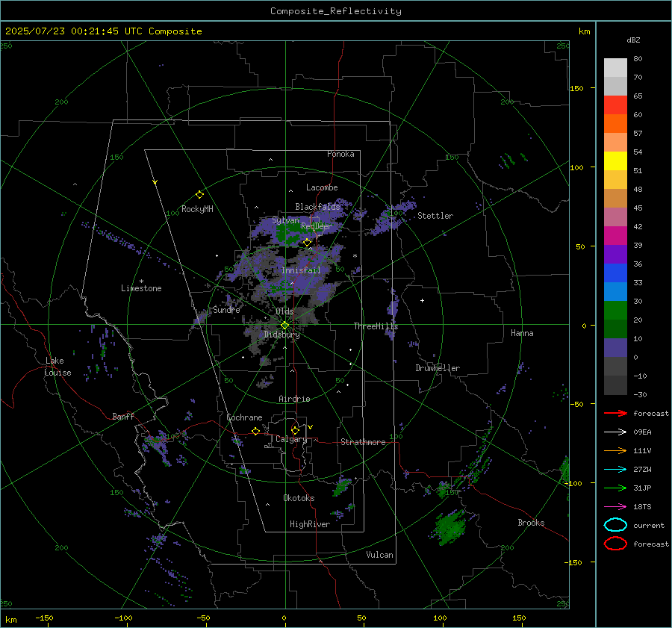Click the -150 tick on bottom km axis
The image size is (672, 628).
tap(44, 618)
